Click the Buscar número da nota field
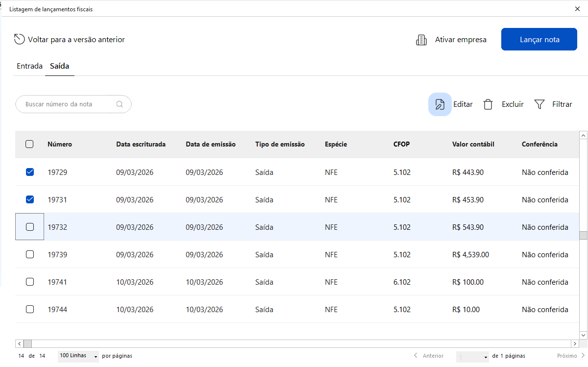The width and height of the screenshot is (588, 367). click(x=73, y=104)
